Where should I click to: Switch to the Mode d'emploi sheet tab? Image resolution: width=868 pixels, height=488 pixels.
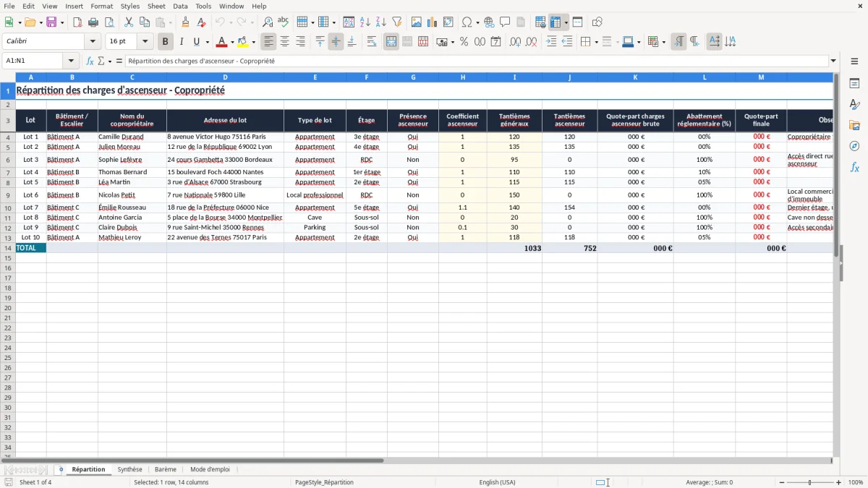(x=210, y=469)
